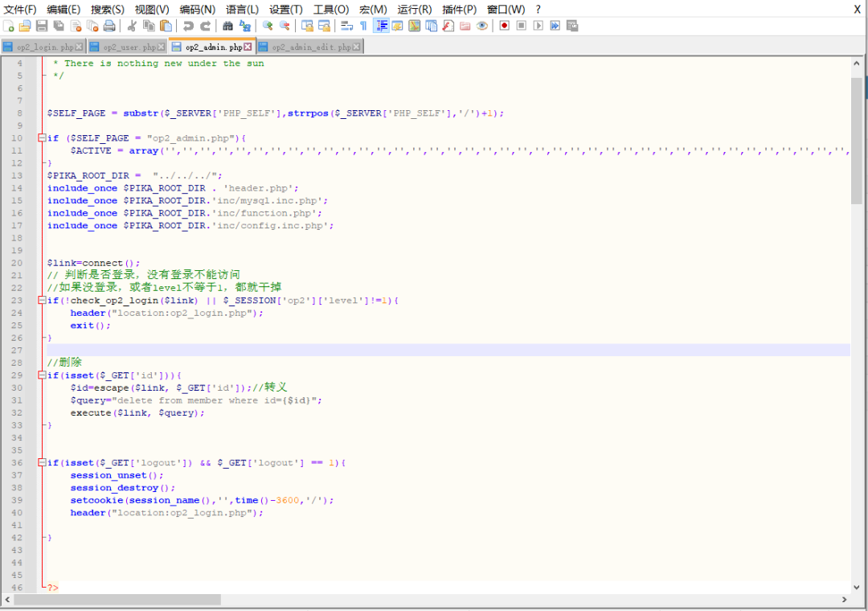The height and width of the screenshot is (611, 868).
Task: Collapse the fold at line 36
Action: (x=42, y=462)
